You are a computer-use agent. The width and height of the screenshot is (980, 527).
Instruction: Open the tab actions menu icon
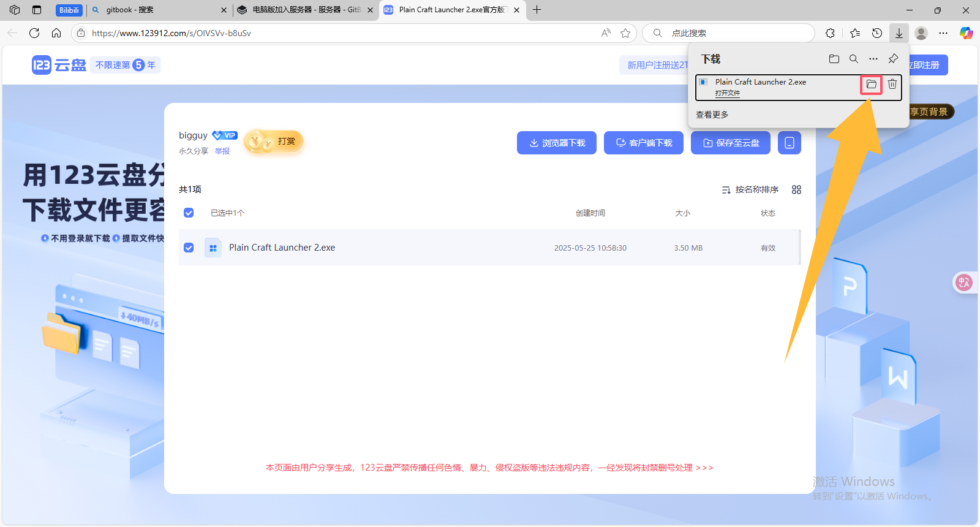point(37,10)
